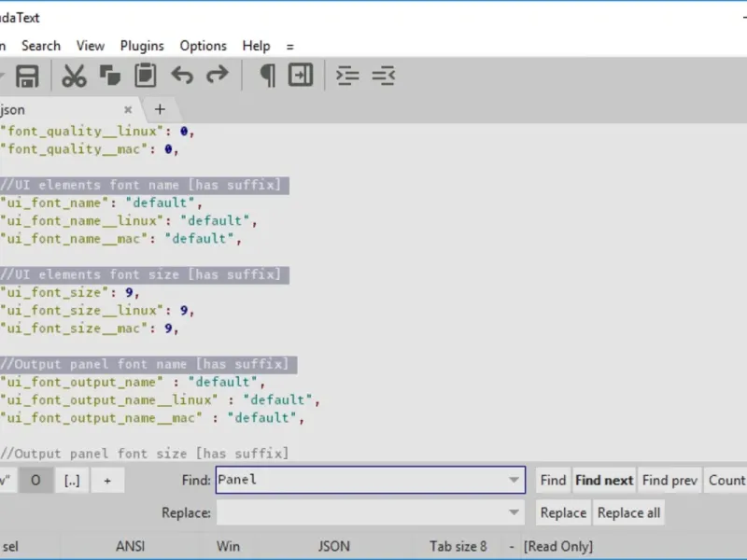
Task: Open the Options menu
Action: pos(203,46)
